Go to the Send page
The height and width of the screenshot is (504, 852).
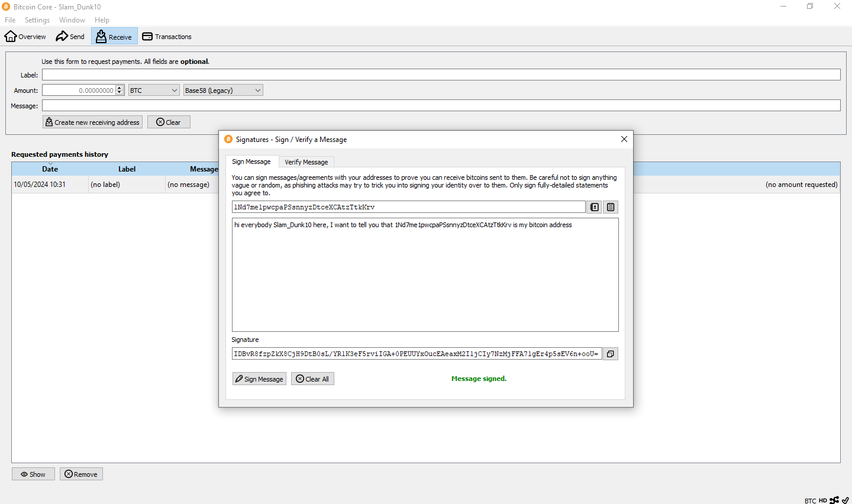[70, 37]
